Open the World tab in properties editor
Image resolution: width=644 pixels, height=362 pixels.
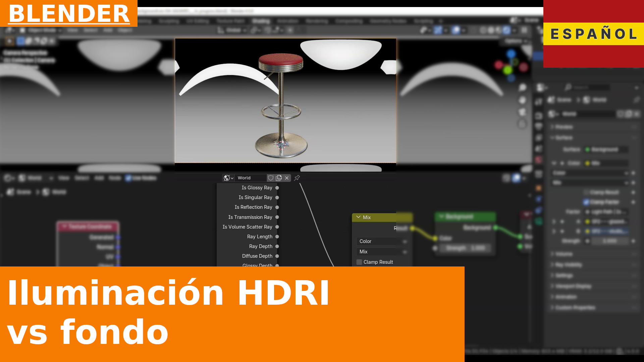(x=539, y=160)
